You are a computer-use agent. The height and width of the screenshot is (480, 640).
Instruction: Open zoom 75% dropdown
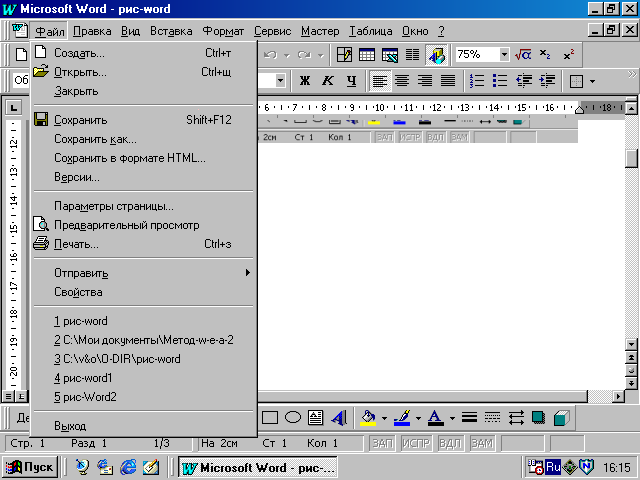point(504,54)
